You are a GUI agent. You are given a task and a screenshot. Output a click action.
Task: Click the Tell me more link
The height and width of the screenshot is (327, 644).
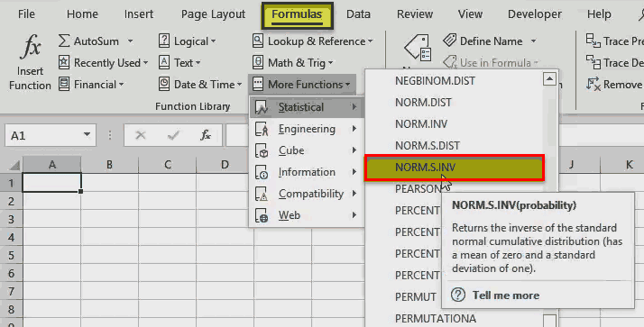tap(506, 295)
